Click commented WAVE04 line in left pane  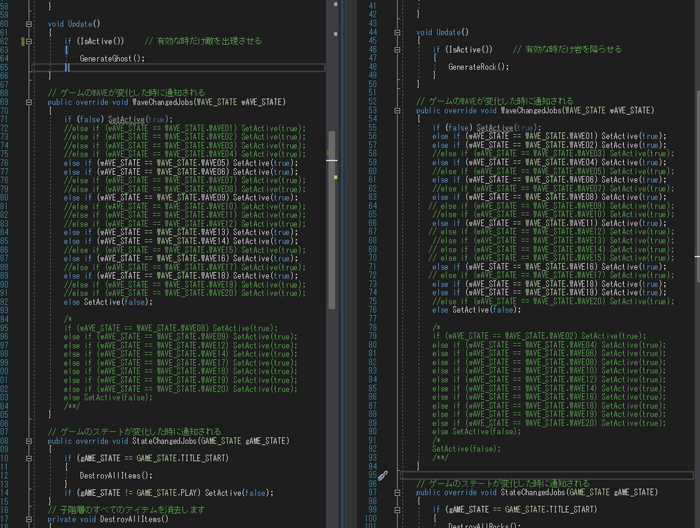[185, 154]
